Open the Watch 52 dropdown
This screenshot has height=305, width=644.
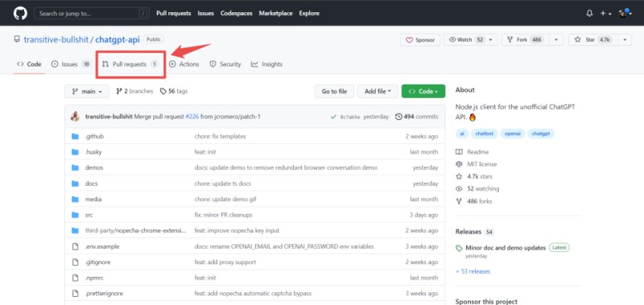pos(471,39)
